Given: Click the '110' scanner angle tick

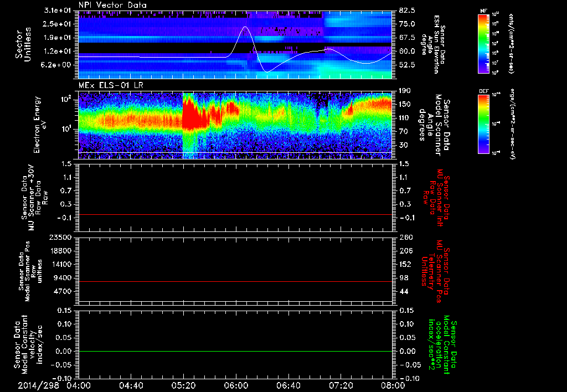Looking at the screenshot, I should 405,118.
